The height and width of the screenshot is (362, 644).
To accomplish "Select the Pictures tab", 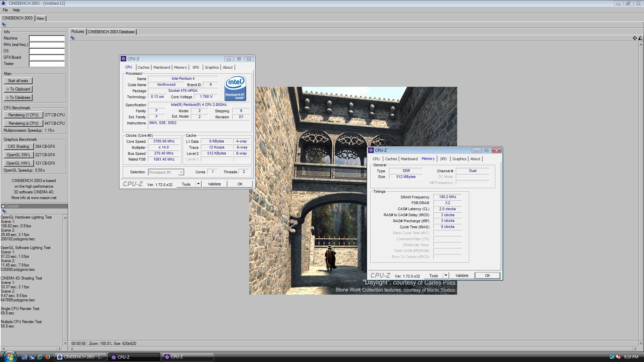I will pyautogui.click(x=77, y=32).
